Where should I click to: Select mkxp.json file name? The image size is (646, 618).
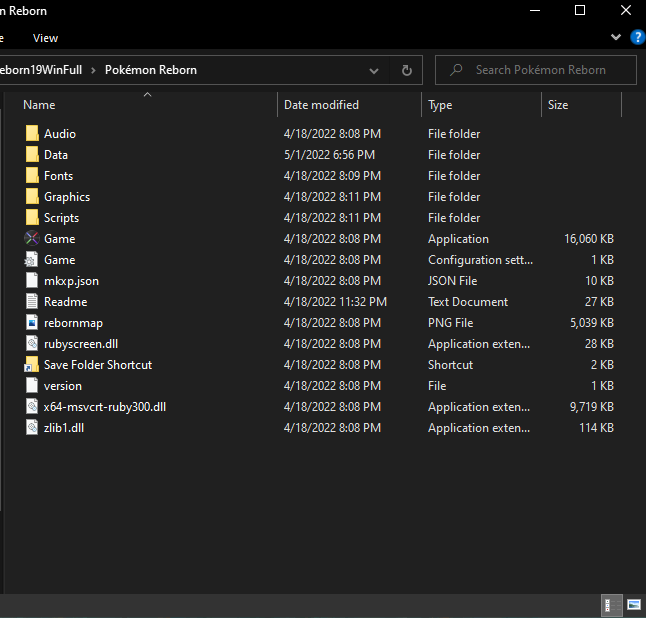tap(71, 281)
